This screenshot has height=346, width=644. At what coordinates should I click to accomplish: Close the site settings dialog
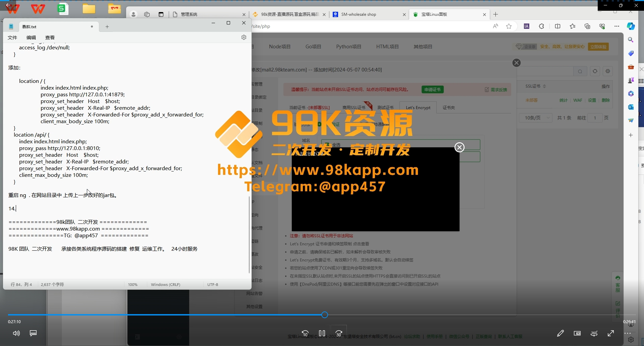pyautogui.click(x=517, y=63)
